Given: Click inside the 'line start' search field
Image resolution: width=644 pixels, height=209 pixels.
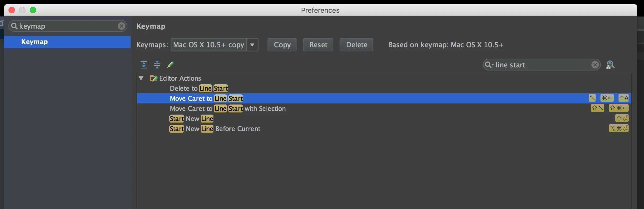Looking at the screenshot, I should (x=542, y=65).
